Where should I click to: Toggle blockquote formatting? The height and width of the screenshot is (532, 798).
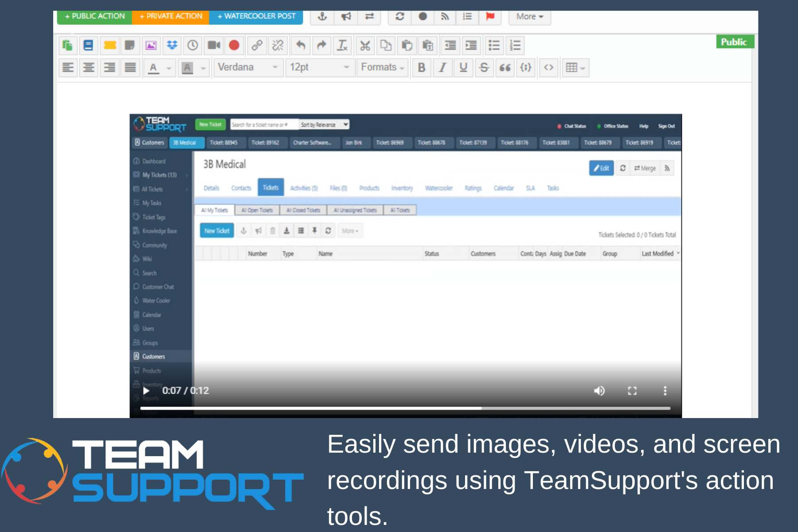tap(505, 67)
